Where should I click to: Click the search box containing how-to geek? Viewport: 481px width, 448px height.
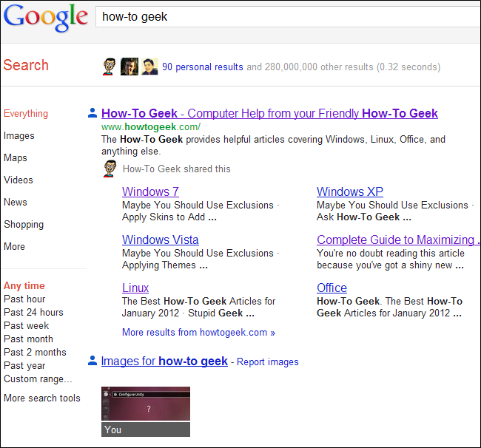click(x=288, y=16)
